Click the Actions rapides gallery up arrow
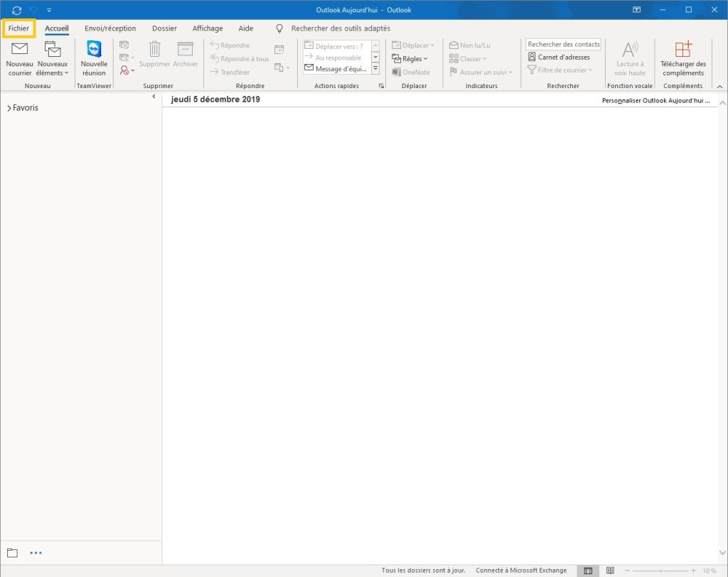This screenshot has width=728, height=577. (x=375, y=45)
